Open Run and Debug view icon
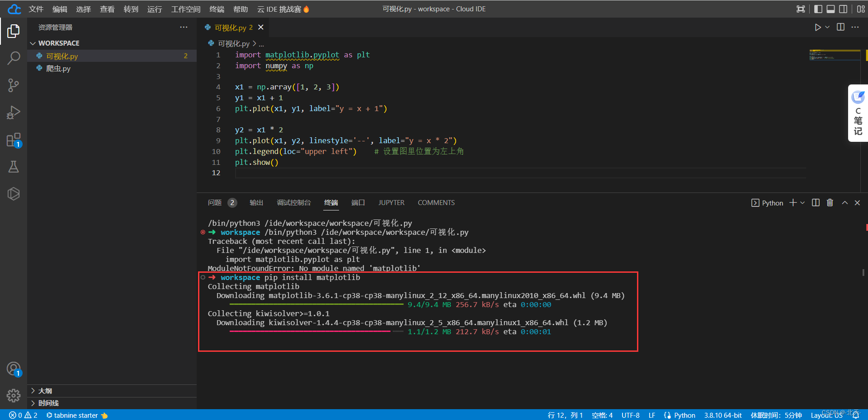The image size is (868, 420). [x=14, y=112]
